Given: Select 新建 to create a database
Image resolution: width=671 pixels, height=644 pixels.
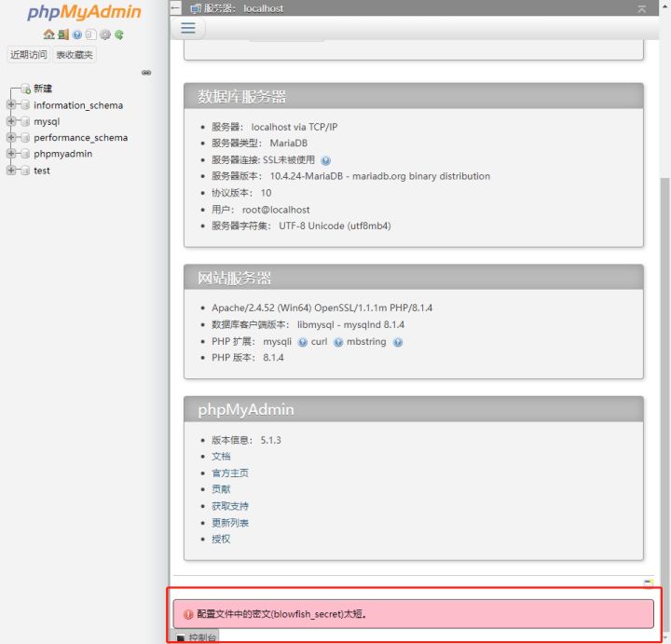Looking at the screenshot, I should (x=43, y=89).
